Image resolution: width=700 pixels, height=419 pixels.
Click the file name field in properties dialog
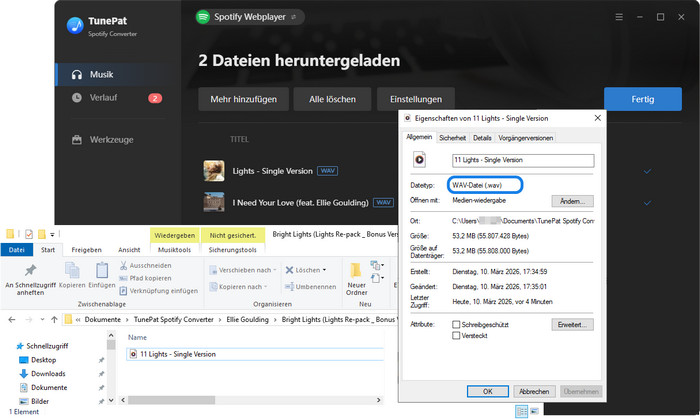523,160
